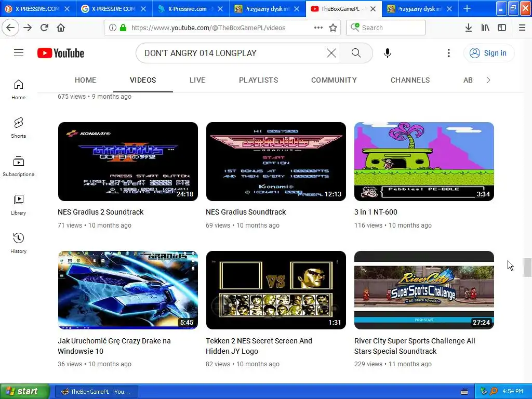Open the browser home page
Viewport: 532px width, 399px height.
point(61,28)
